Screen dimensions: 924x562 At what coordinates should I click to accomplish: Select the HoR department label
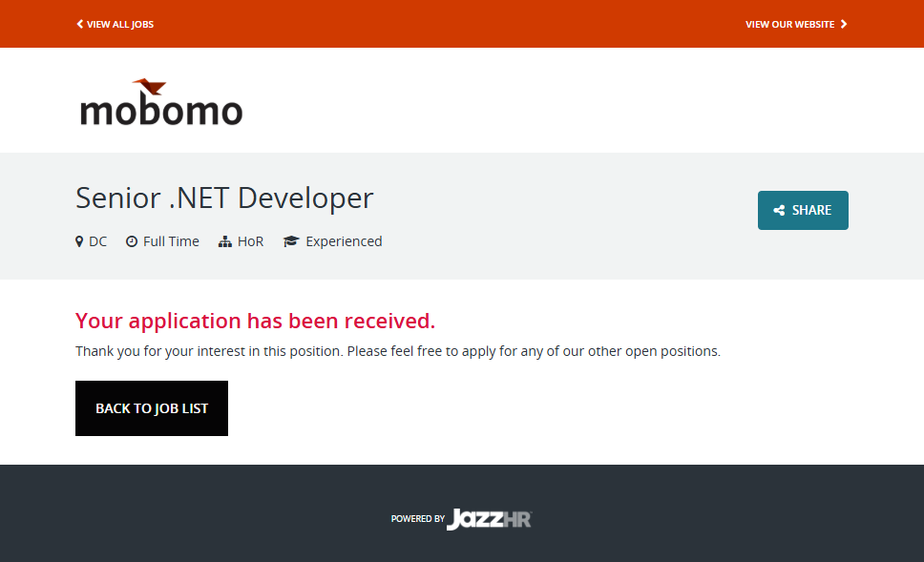click(x=251, y=241)
